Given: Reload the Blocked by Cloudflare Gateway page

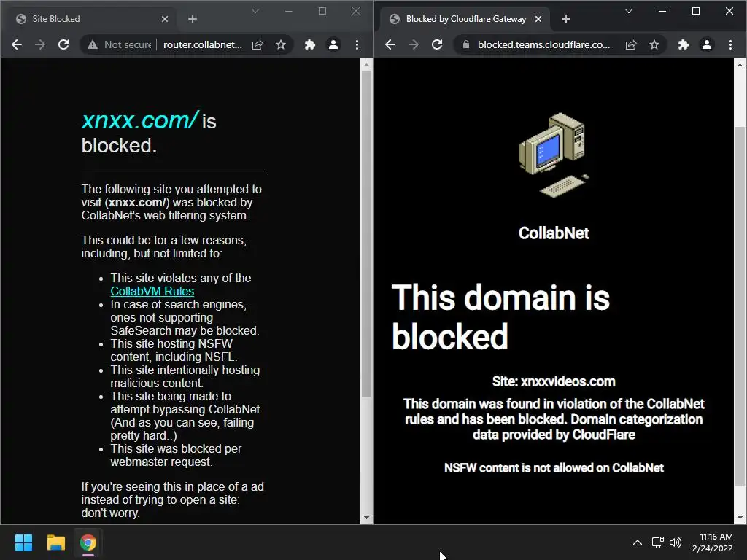Looking at the screenshot, I should (x=437, y=44).
